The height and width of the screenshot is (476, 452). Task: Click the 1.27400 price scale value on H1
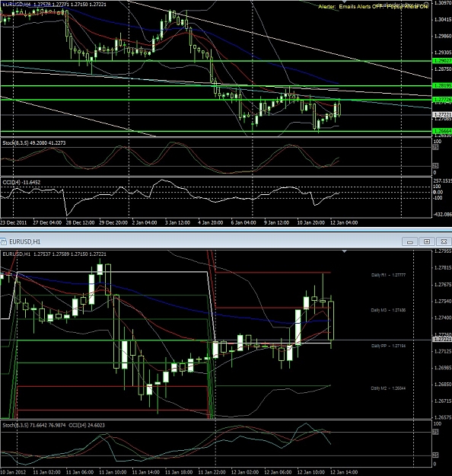pos(443,318)
